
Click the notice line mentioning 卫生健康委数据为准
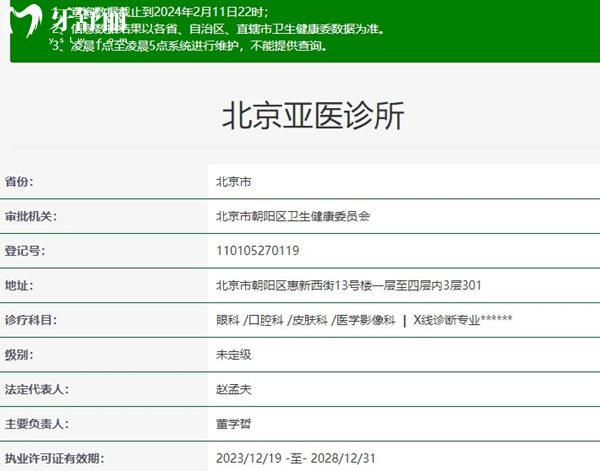(218, 29)
